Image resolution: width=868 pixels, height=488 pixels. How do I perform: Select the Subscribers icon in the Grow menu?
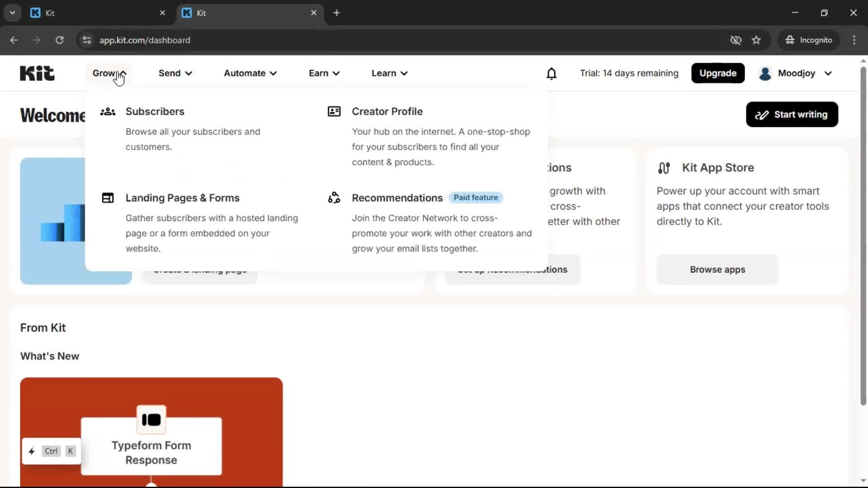pos(108,111)
